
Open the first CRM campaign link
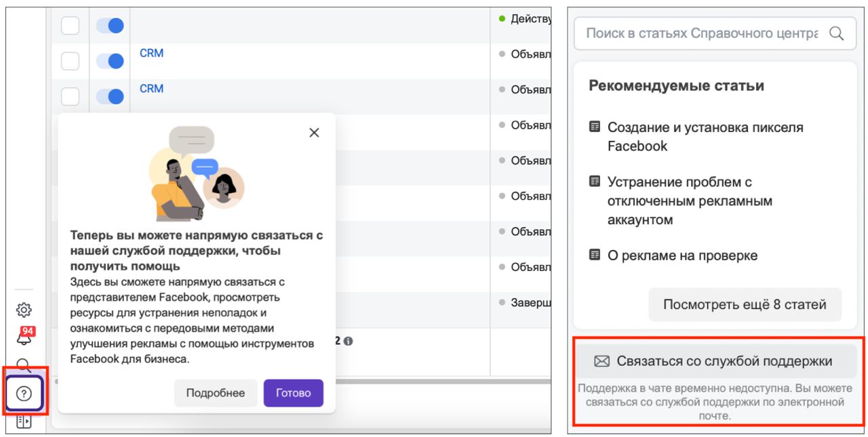pyautogui.click(x=151, y=54)
